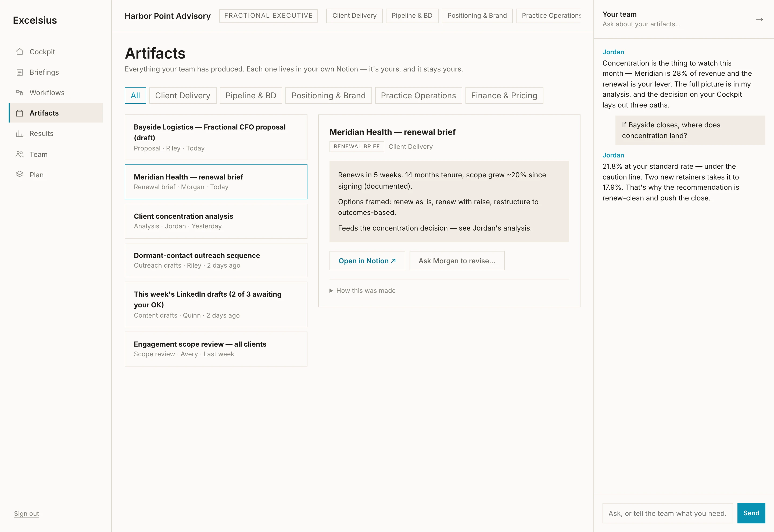This screenshot has width=774, height=532.
Task: Open This week's LinkedIn drafts card
Action: click(216, 304)
